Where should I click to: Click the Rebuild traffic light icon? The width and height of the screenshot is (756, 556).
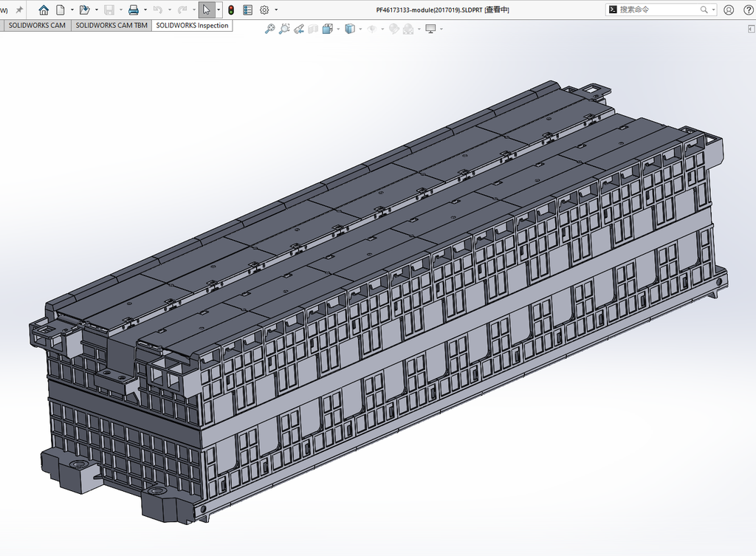coord(231,10)
